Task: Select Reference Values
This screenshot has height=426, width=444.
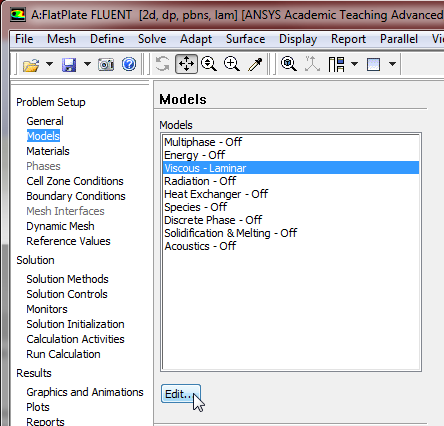Action: [68, 241]
